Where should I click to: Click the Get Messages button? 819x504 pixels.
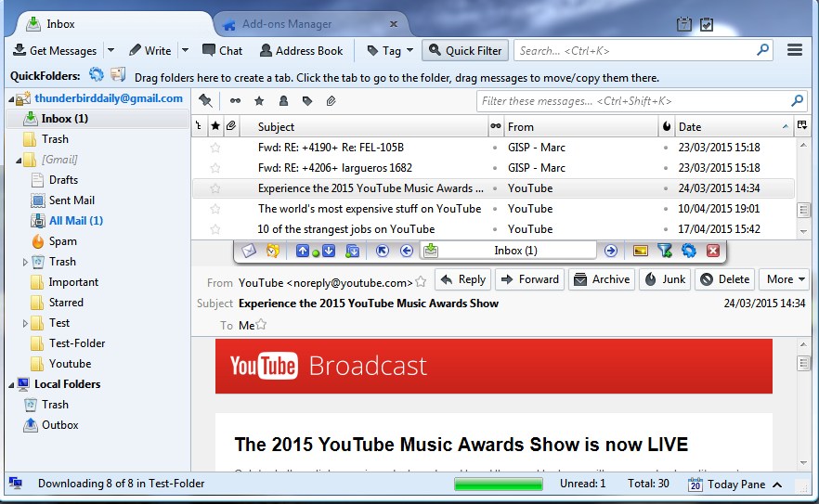point(55,51)
